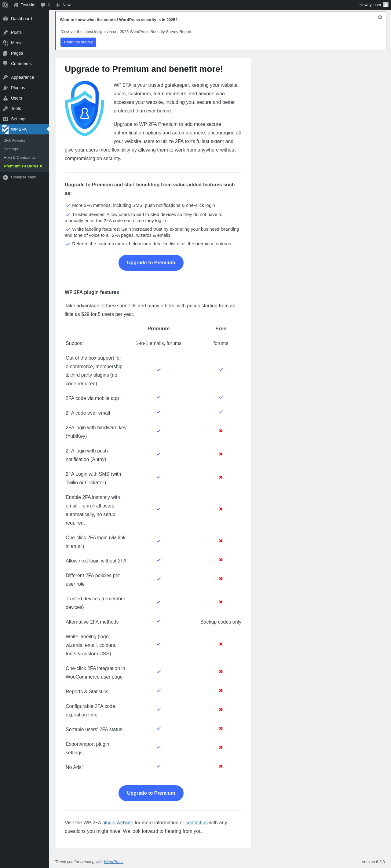The height and width of the screenshot is (868, 391).
Task: Open the Media library menu
Action: point(16,43)
